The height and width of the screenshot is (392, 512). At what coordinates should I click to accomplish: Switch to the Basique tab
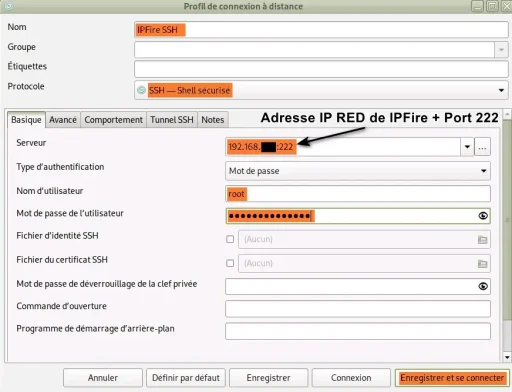[26, 120]
